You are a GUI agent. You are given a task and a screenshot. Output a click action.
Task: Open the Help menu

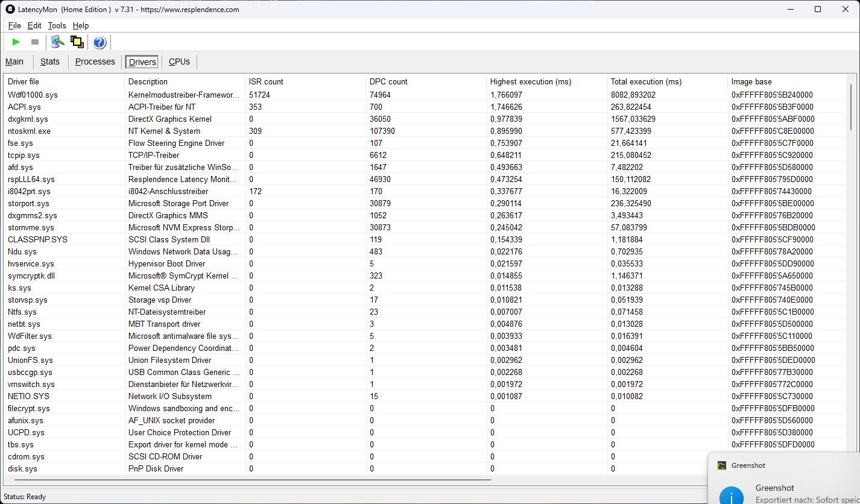81,25
